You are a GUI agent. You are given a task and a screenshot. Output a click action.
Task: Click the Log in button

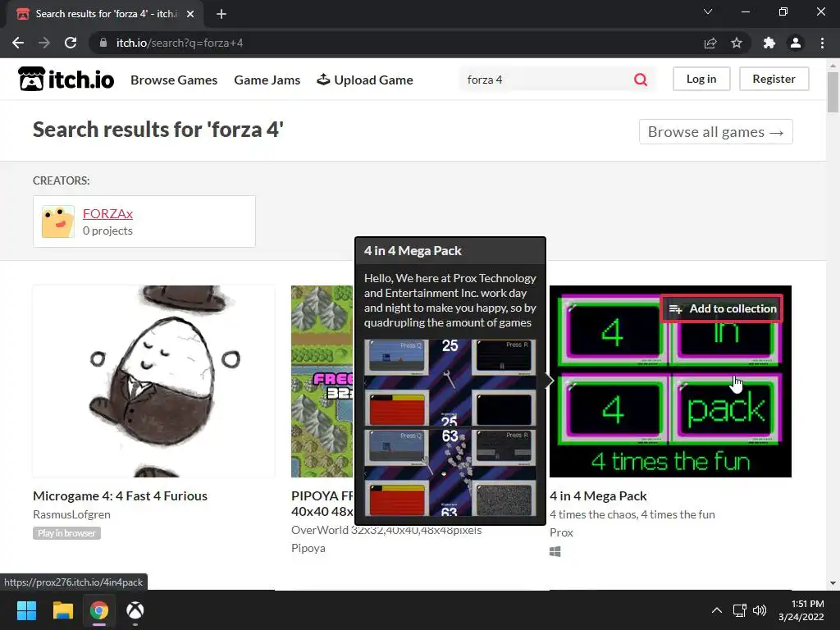(x=701, y=79)
